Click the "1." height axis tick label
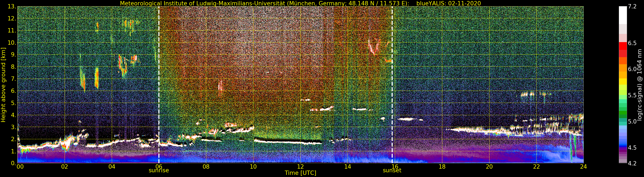 click(13, 151)
